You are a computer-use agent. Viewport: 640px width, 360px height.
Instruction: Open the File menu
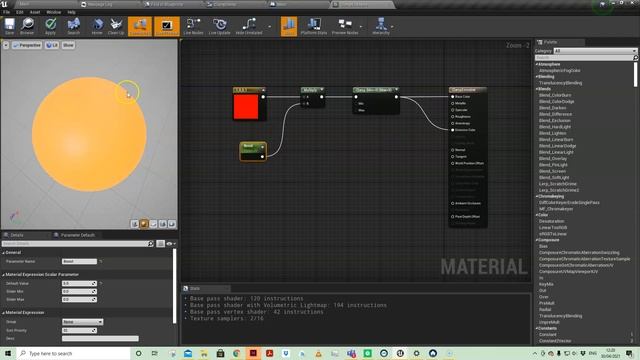pyautogui.click(x=7, y=12)
